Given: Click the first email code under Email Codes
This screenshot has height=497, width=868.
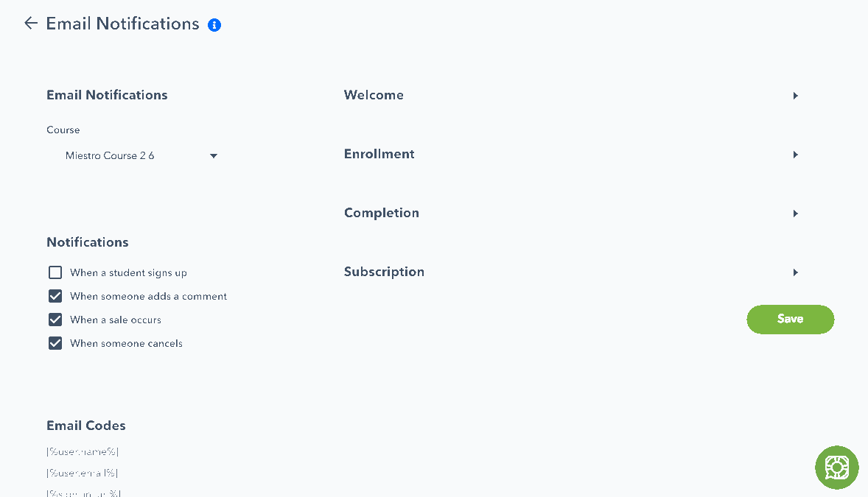Looking at the screenshot, I should click(83, 451).
